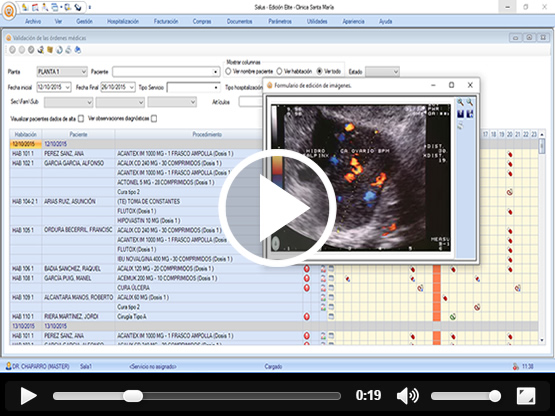Click the Artículos input field
555x416 pixels.
pyautogui.click(x=251, y=102)
